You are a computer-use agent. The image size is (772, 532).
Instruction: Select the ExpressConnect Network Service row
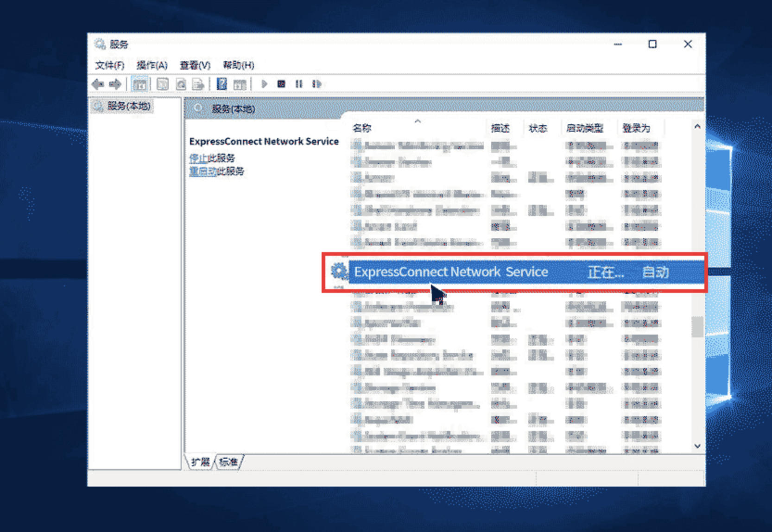449,272
